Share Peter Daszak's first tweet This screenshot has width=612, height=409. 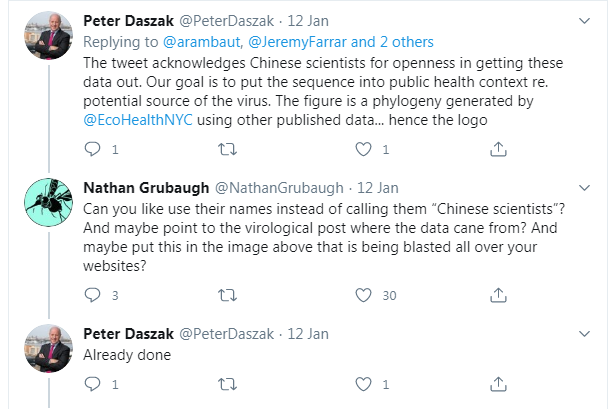pyautogui.click(x=498, y=150)
